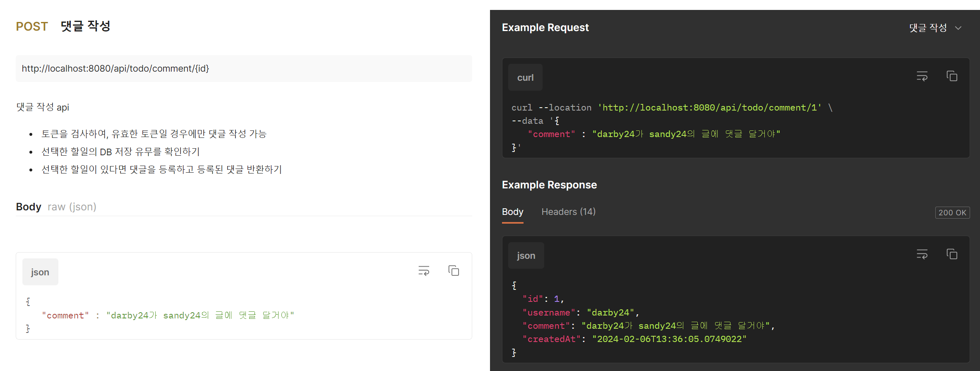This screenshot has height=371, width=980.
Task: Click the POST 댓글 작성 request title
Action: (x=63, y=26)
